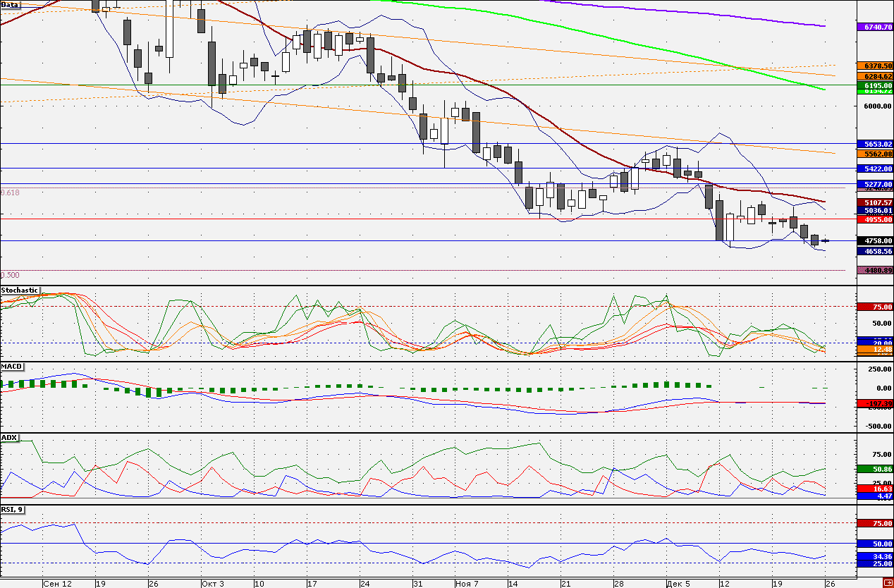Select the MACD indicator panel label

(12, 367)
